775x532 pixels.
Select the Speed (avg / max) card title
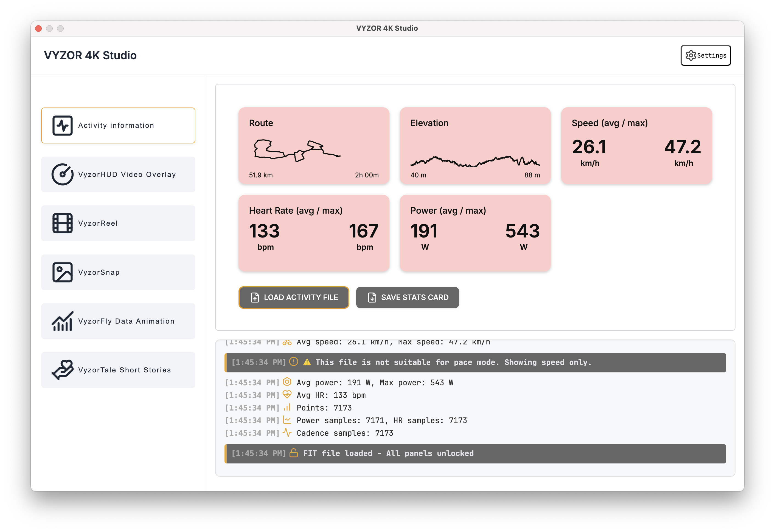click(610, 123)
